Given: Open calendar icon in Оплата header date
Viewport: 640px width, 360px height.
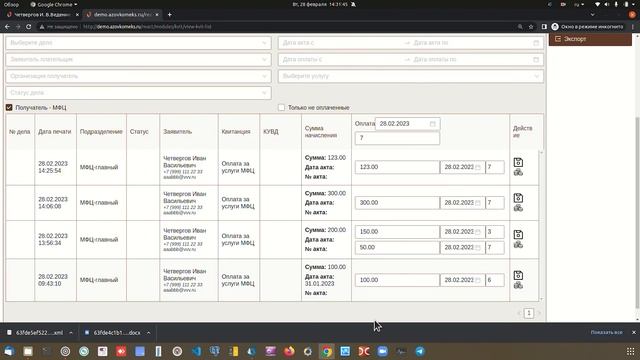Looking at the screenshot, I should (x=433, y=124).
